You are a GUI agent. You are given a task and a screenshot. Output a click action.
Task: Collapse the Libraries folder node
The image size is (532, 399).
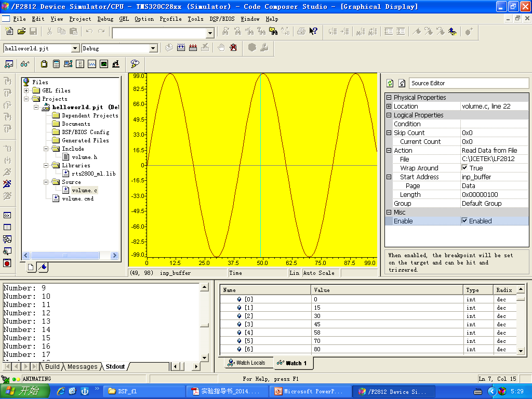click(x=46, y=165)
